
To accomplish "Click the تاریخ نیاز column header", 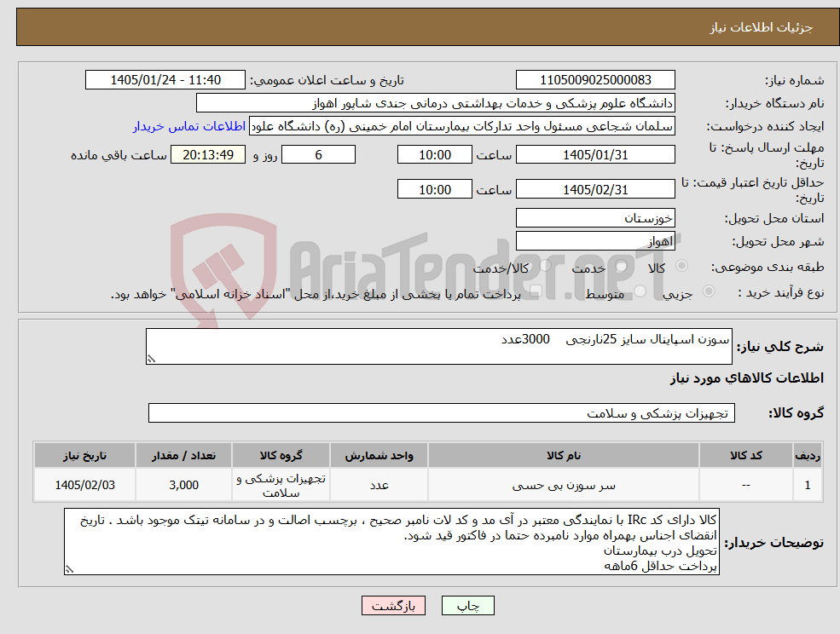I will tap(84, 456).
